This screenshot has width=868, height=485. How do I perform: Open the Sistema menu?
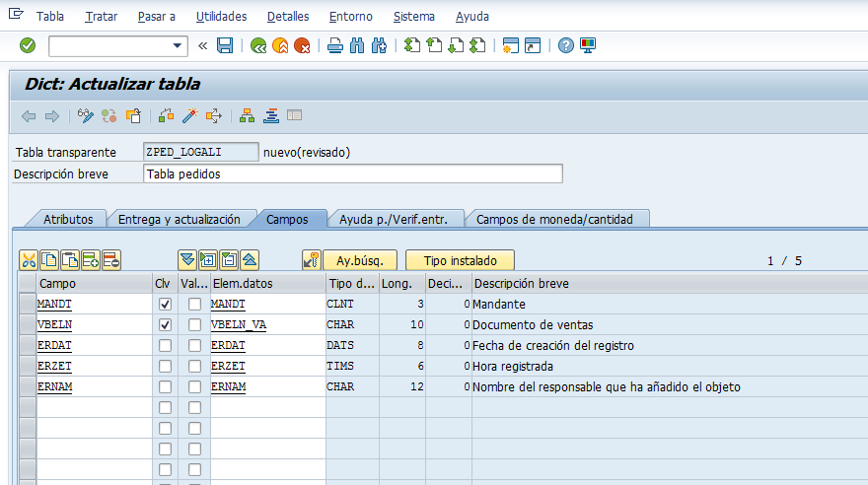click(414, 17)
